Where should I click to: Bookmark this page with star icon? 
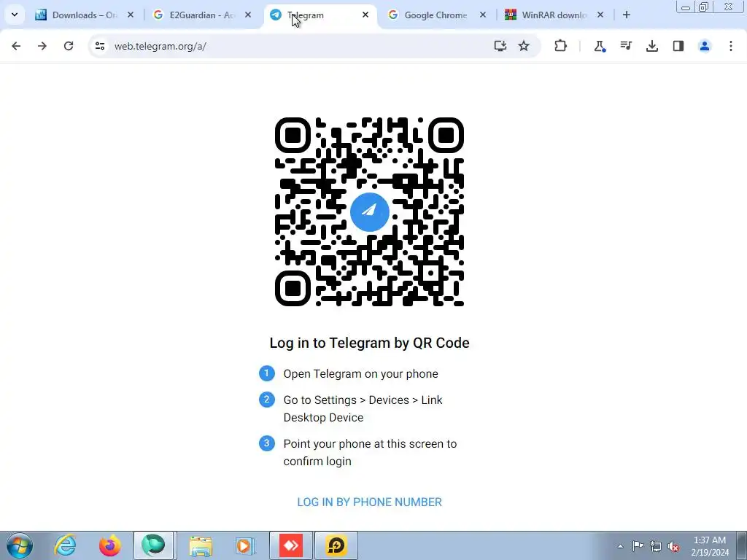(x=524, y=46)
